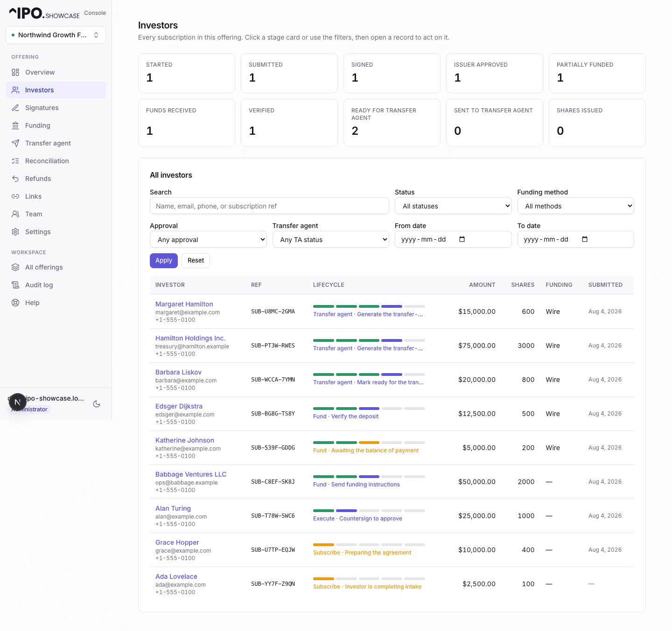This screenshot has height=631, width=672.
Task: Open Ada Lovelace's investor record
Action: point(176,576)
